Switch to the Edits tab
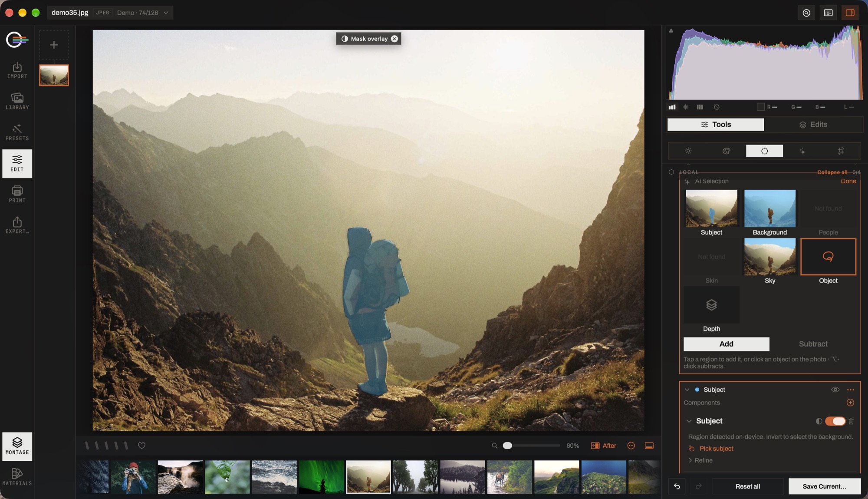 coord(813,125)
